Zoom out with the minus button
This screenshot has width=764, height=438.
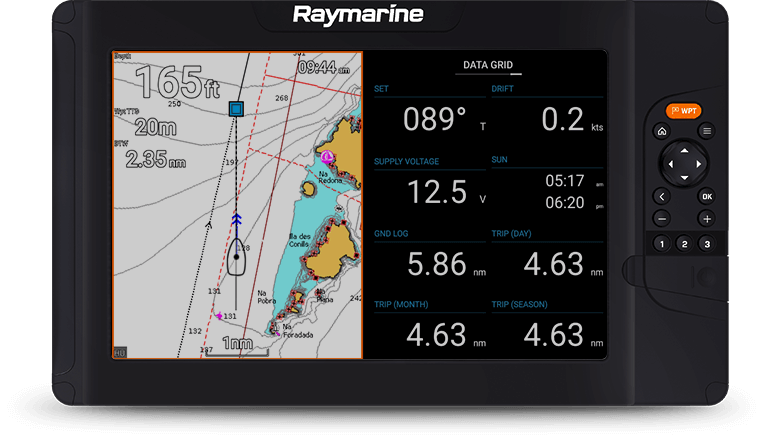point(662,219)
